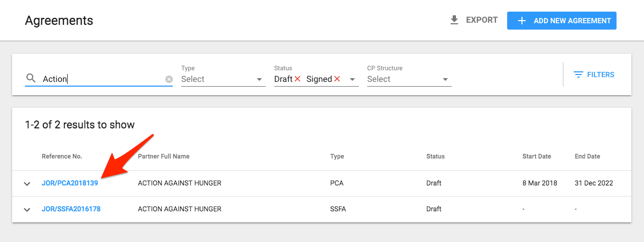Image resolution: width=644 pixels, height=242 pixels.
Task: Click the Export button label
Action: 482,20
